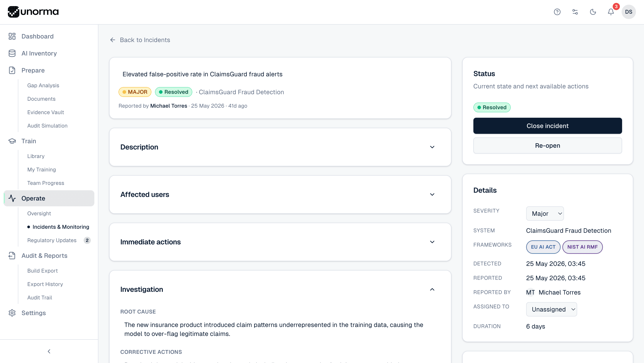Open Build Export
This screenshot has height=363, width=644.
click(42, 271)
